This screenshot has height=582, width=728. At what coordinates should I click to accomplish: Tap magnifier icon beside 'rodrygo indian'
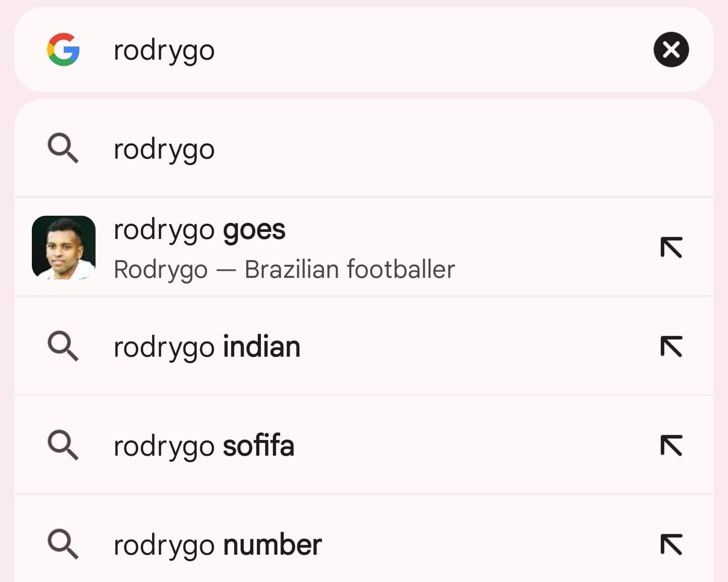coord(63,347)
